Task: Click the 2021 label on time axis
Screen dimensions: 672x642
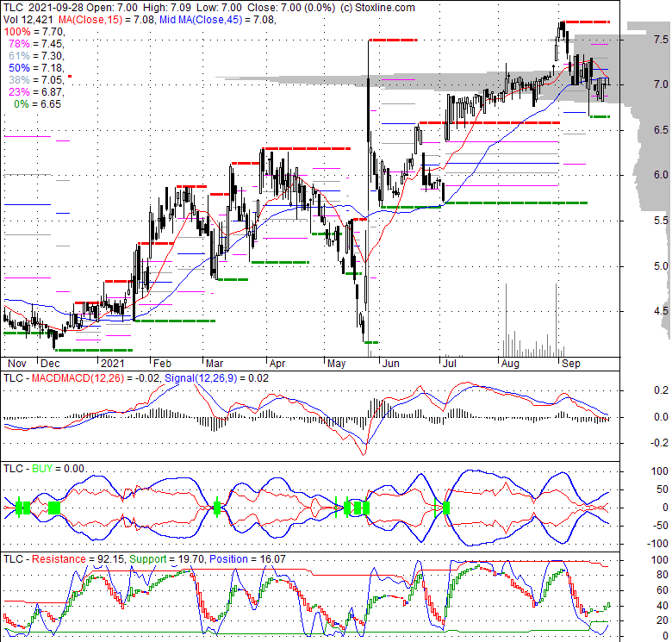Action: 112,364
